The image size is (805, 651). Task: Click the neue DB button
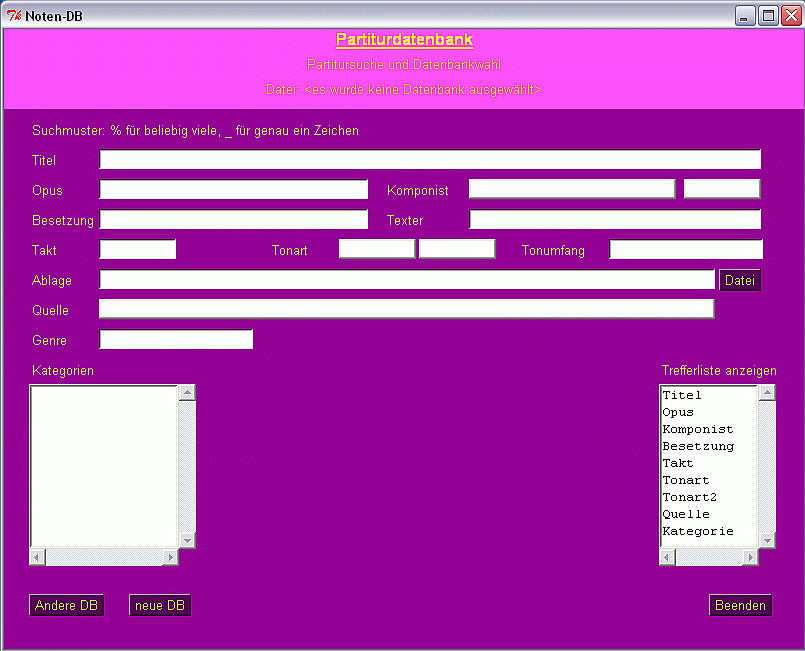[160, 606]
